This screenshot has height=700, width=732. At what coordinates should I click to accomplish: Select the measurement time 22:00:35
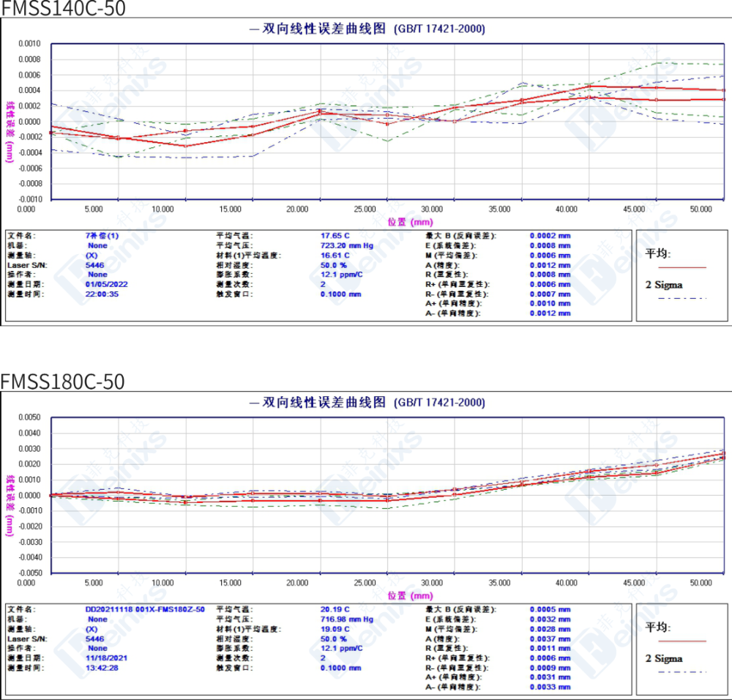[102, 294]
